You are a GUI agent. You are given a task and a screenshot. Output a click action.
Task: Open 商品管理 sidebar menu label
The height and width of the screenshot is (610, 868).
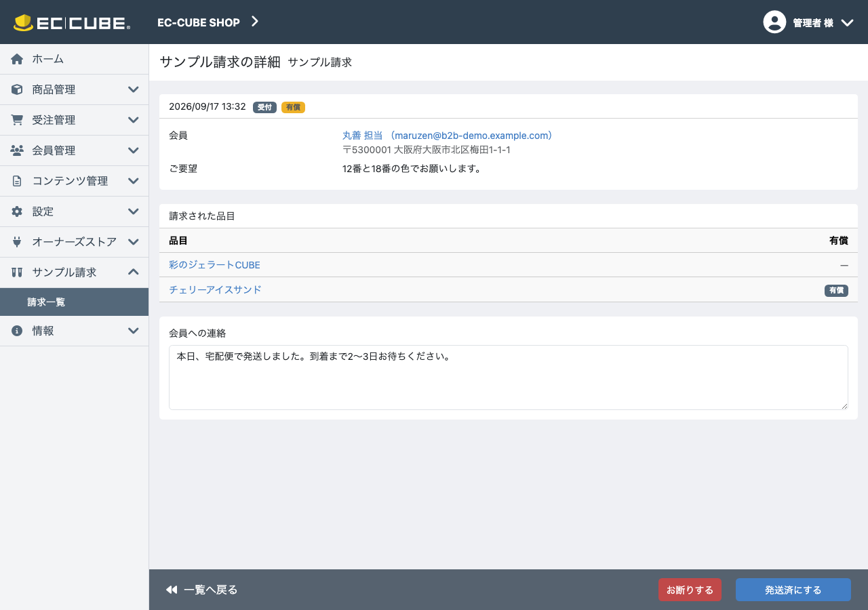coord(54,89)
